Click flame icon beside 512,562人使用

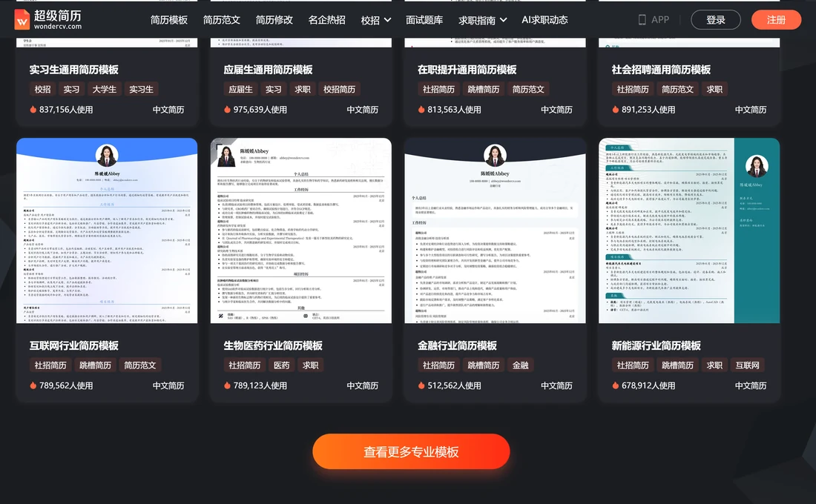(x=421, y=385)
